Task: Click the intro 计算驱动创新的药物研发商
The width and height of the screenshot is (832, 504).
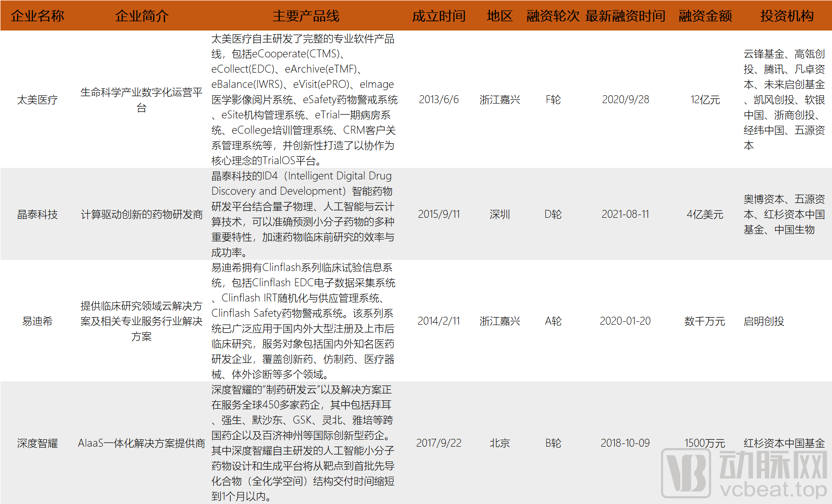Action: pos(142,215)
